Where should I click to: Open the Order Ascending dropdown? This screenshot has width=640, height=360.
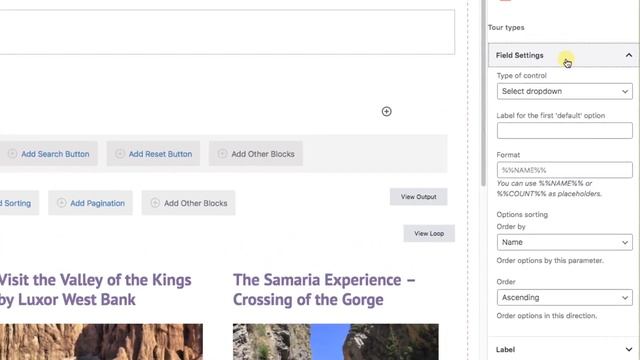(564, 298)
